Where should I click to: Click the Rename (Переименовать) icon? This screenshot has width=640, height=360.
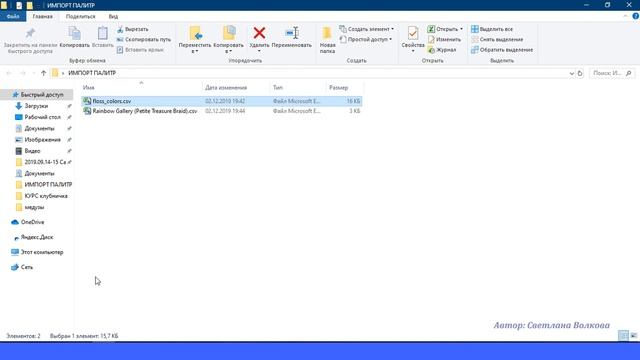(291, 33)
